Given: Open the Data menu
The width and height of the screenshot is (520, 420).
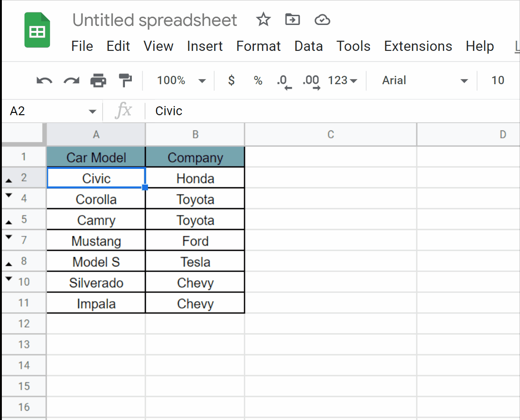Looking at the screenshot, I should [x=309, y=46].
